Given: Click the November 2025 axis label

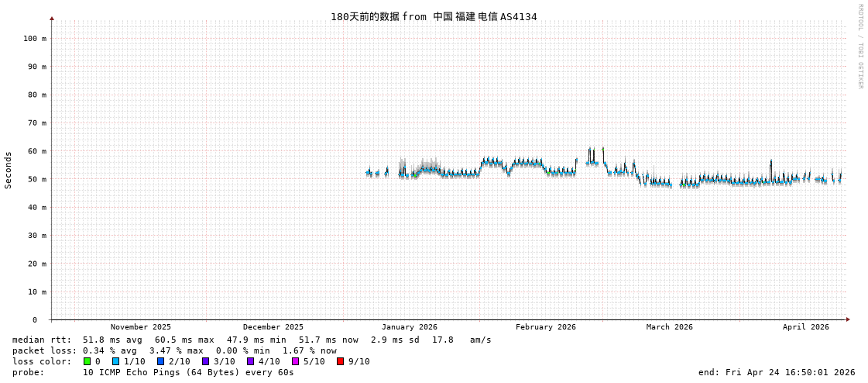Looking at the screenshot, I should tap(141, 327).
